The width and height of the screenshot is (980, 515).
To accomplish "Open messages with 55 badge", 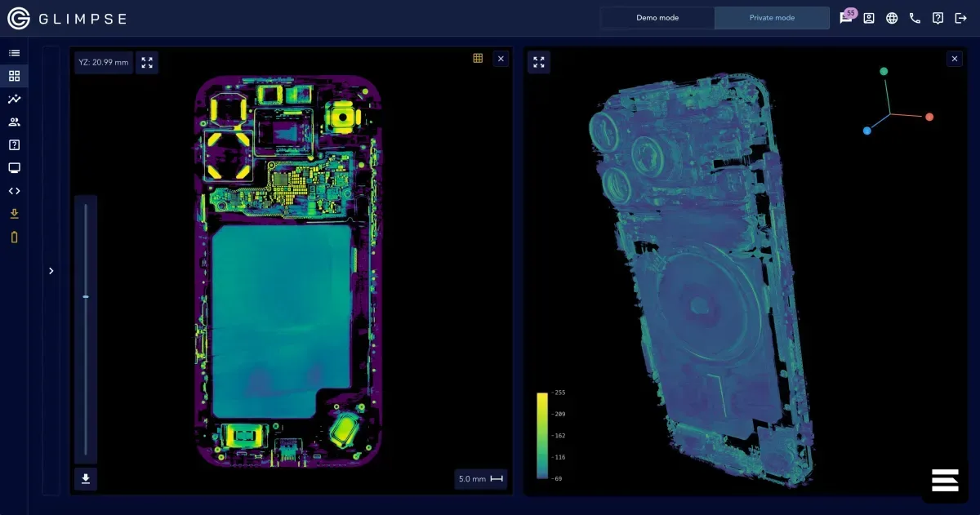I will pos(847,17).
